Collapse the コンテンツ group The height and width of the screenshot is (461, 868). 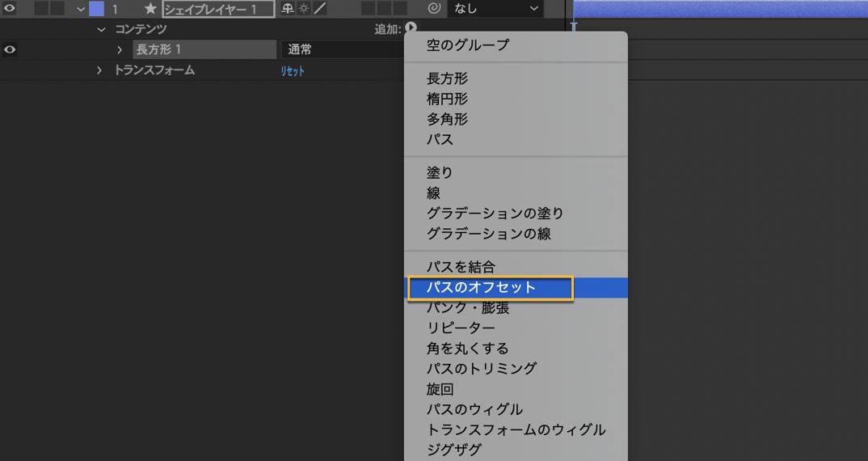point(101,29)
